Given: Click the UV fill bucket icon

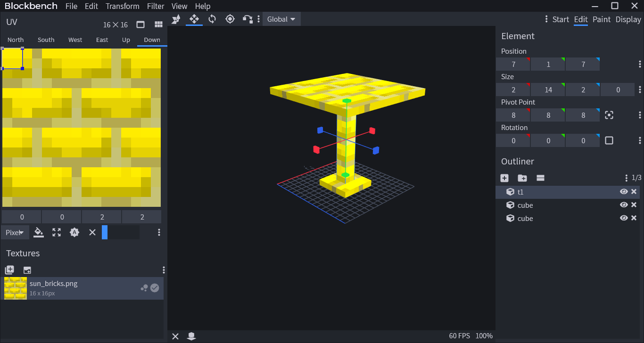Looking at the screenshot, I should pyautogui.click(x=39, y=232).
